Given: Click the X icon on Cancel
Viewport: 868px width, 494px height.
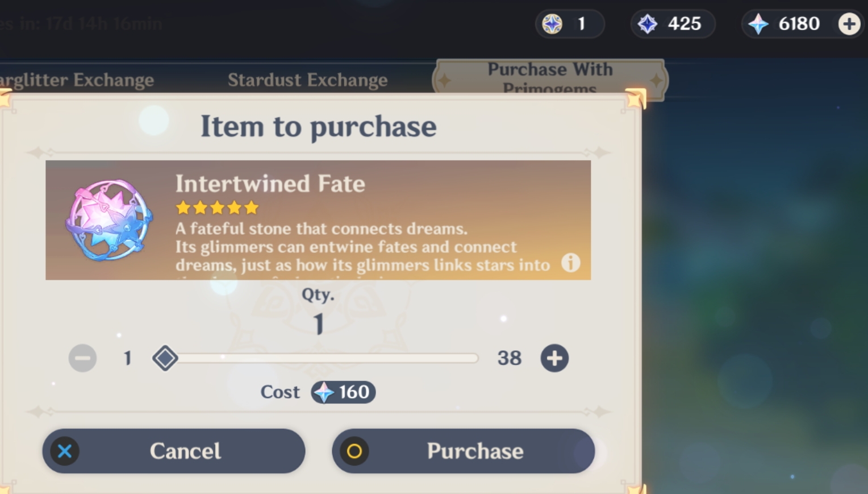Looking at the screenshot, I should point(64,451).
